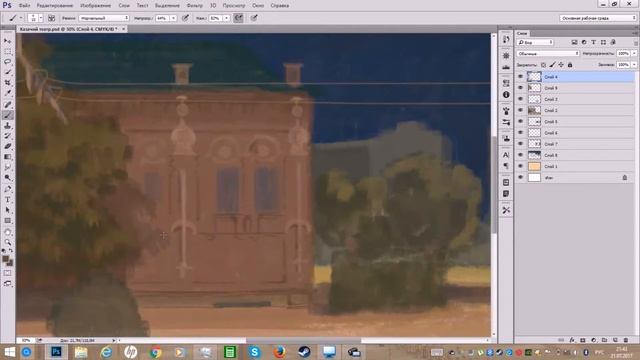This screenshot has height=360, width=640.
Task: Select the Lasso tool
Action: pos(7,62)
